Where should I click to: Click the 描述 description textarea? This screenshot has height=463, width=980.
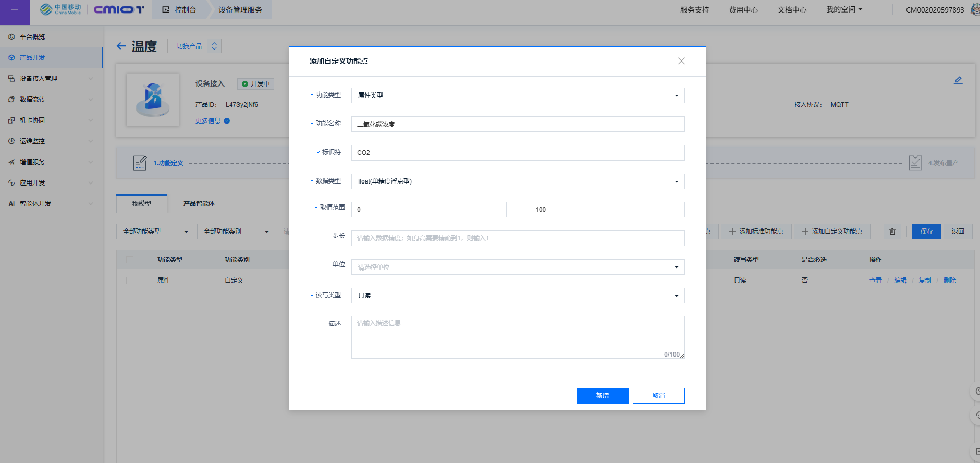coord(518,337)
